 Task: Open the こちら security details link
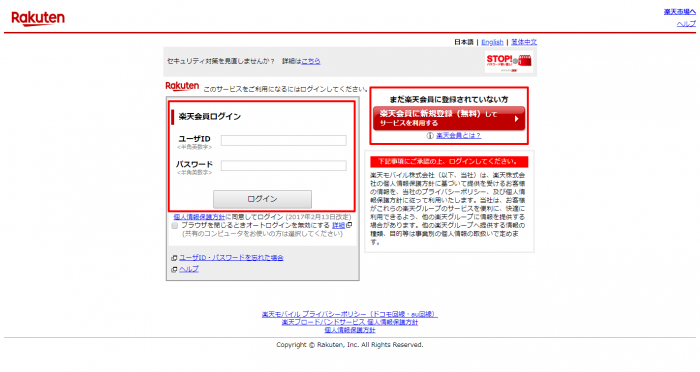[311, 61]
